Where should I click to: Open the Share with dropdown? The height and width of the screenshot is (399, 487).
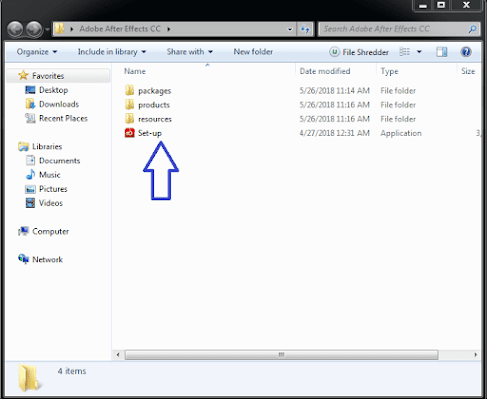190,52
